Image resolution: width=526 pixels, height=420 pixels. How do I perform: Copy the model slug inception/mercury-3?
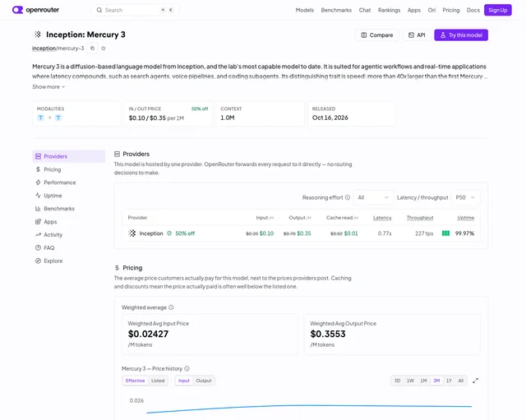click(x=93, y=48)
